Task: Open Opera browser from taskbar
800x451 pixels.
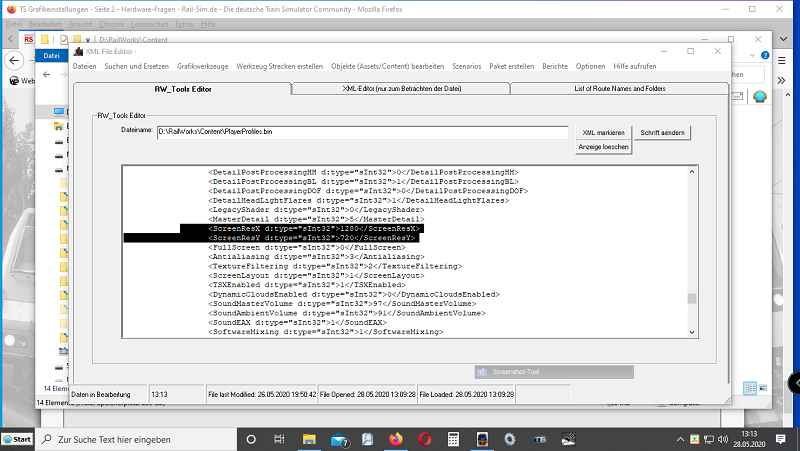Action: point(424,439)
